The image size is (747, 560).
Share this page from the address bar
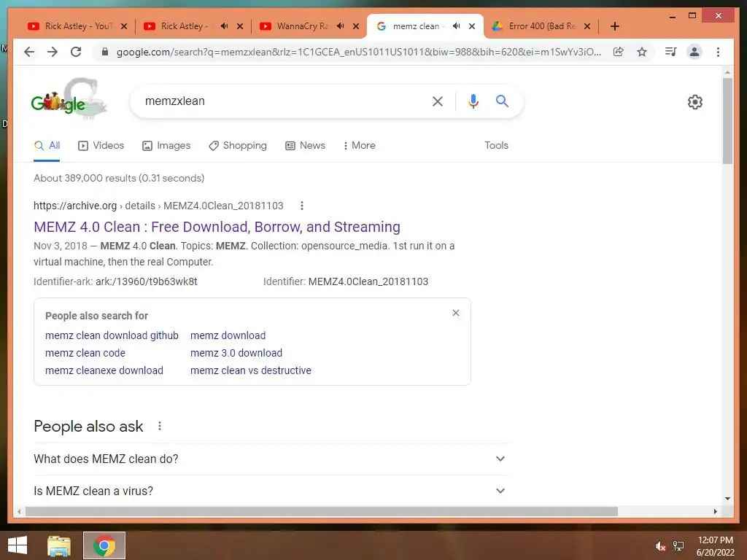619,52
